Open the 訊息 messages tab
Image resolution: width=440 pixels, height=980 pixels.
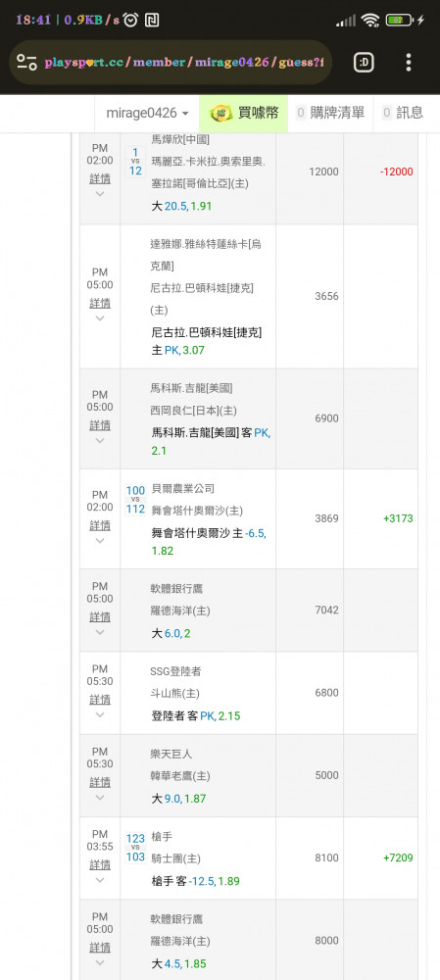click(403, 113)
